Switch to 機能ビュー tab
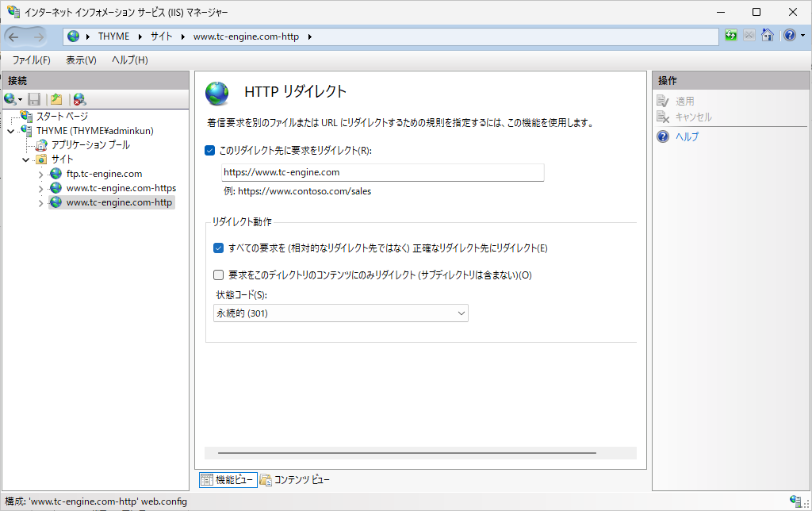812x511 pixels. click(x=228, y=480)
